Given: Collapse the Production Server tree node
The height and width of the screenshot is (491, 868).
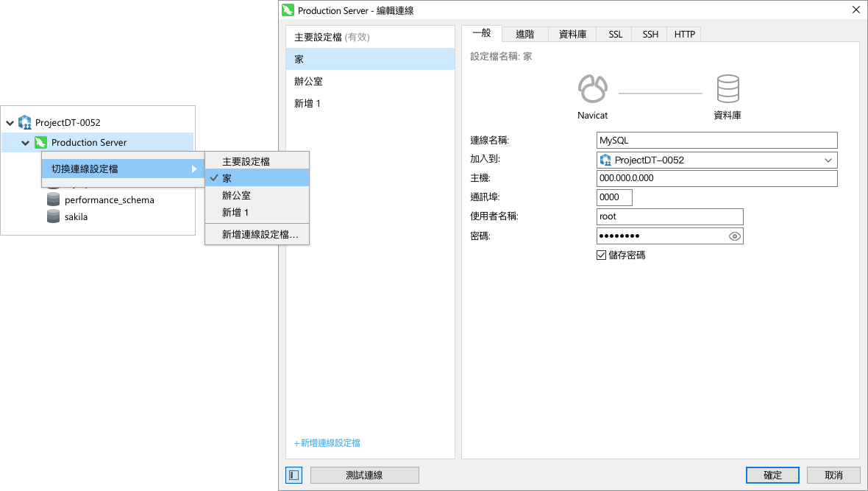Looking at the screenshot, I should [x=26, y=143].
